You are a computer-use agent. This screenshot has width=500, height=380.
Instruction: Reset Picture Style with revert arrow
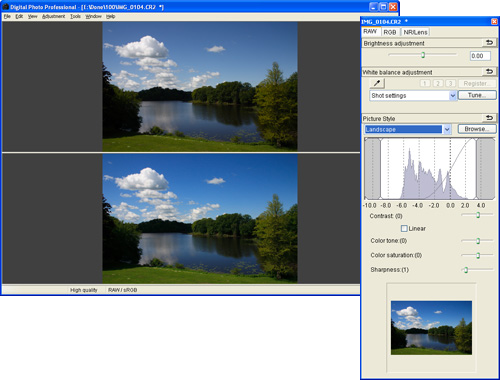click(489, 118)
